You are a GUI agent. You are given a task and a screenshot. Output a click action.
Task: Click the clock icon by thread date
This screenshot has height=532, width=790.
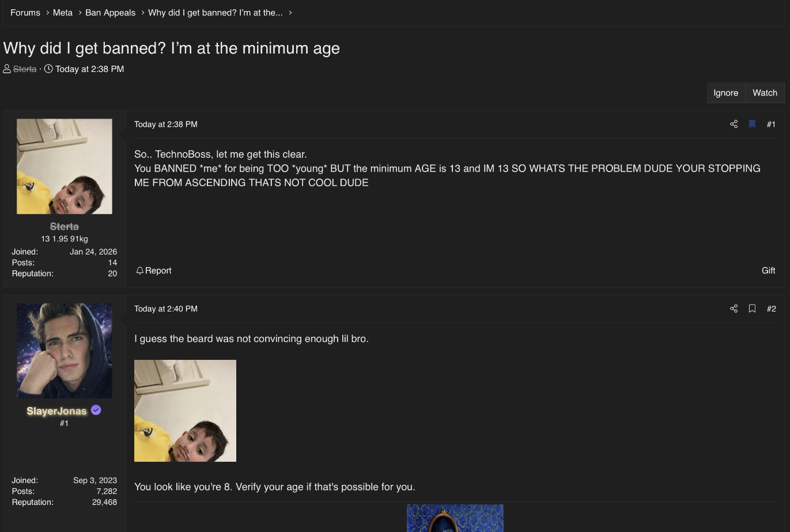click(48, 69)
